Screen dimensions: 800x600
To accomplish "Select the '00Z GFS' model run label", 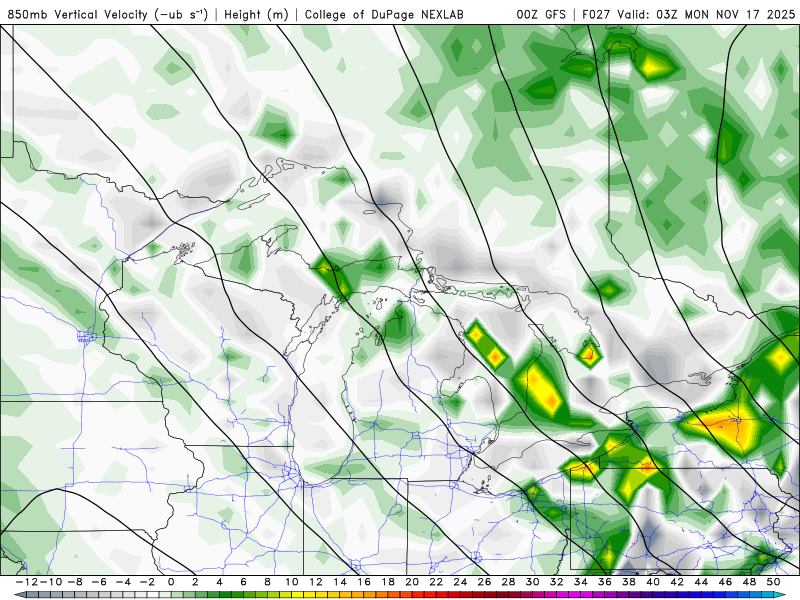I will click(541, 14).
